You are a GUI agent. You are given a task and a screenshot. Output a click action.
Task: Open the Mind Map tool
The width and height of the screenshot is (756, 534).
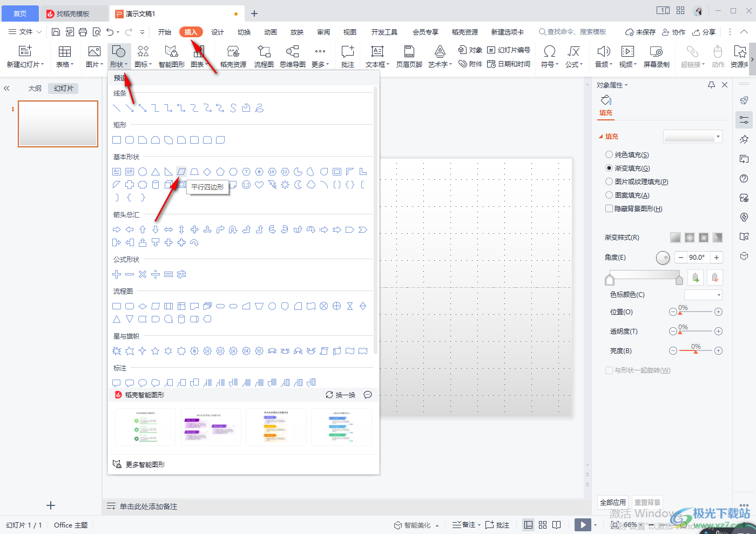point(293,56)
